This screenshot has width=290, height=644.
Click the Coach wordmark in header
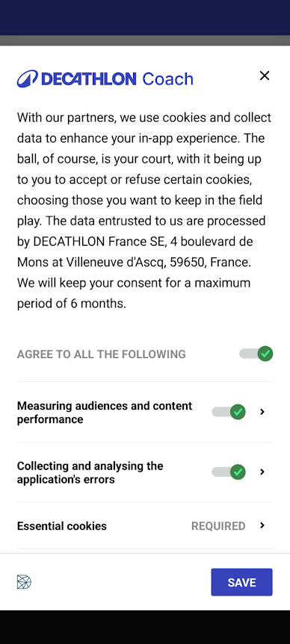pyautogui.click(x=167, y=79)
